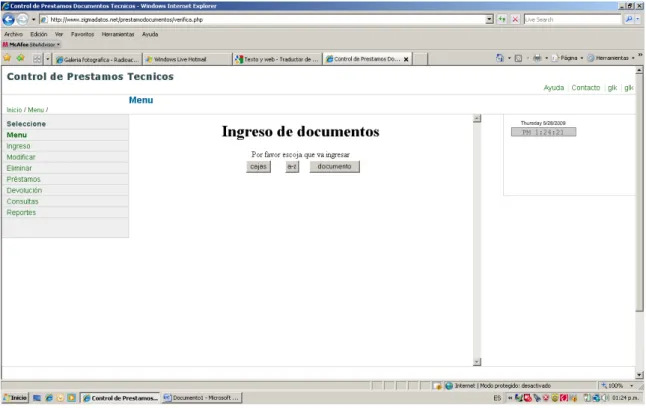Refresh the page with the green arrows icon
The height and width of the screenshot is (408, 646).
(502, 19)
